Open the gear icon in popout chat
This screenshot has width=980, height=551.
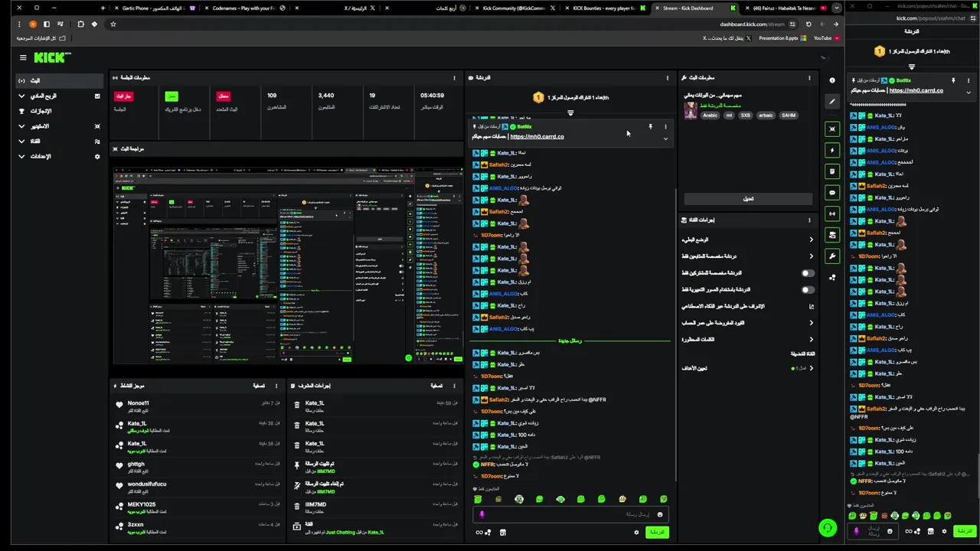tap(943, 531)
